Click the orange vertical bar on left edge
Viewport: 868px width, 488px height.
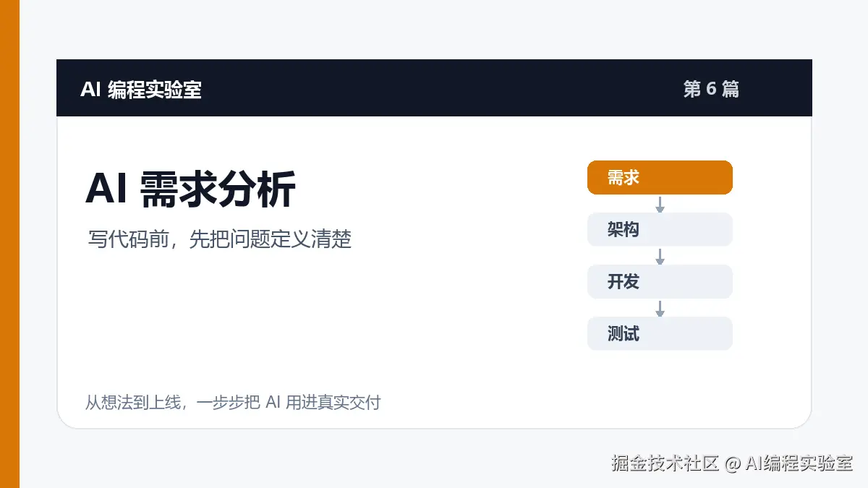tap(9, 244)
